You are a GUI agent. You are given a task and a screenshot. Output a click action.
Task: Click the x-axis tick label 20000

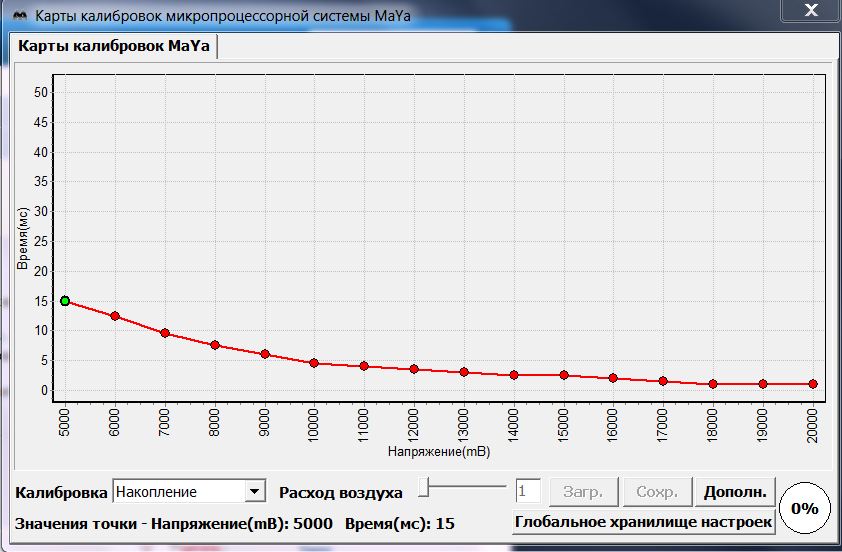click(x=812, y=425)
